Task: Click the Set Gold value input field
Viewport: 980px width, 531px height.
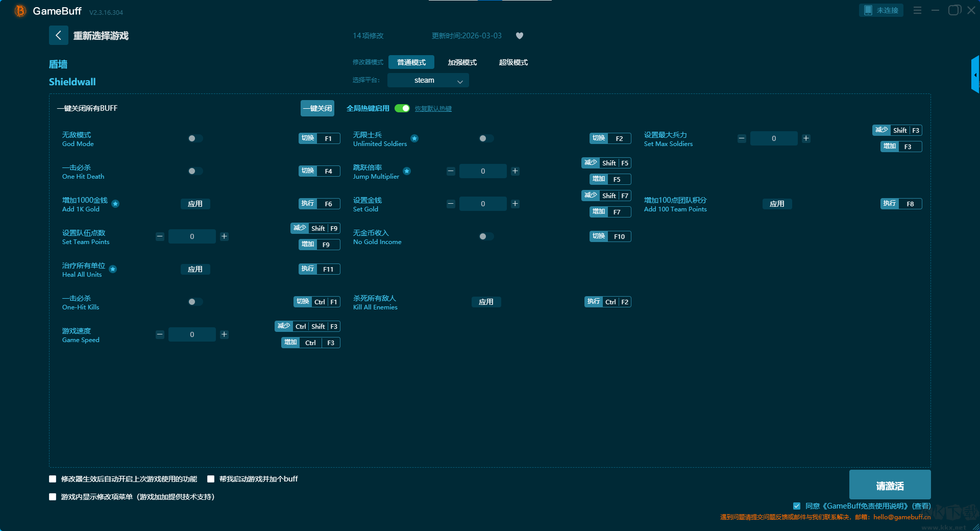Action: (482, 204)
